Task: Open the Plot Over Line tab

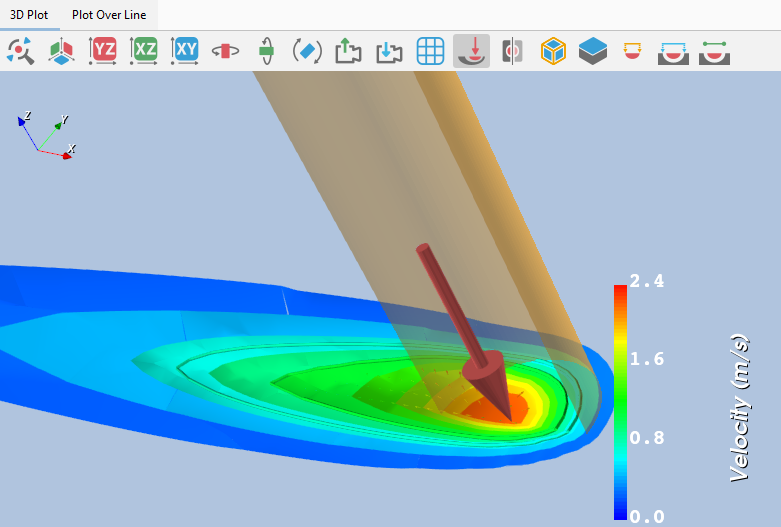Action: pos(109,15)
